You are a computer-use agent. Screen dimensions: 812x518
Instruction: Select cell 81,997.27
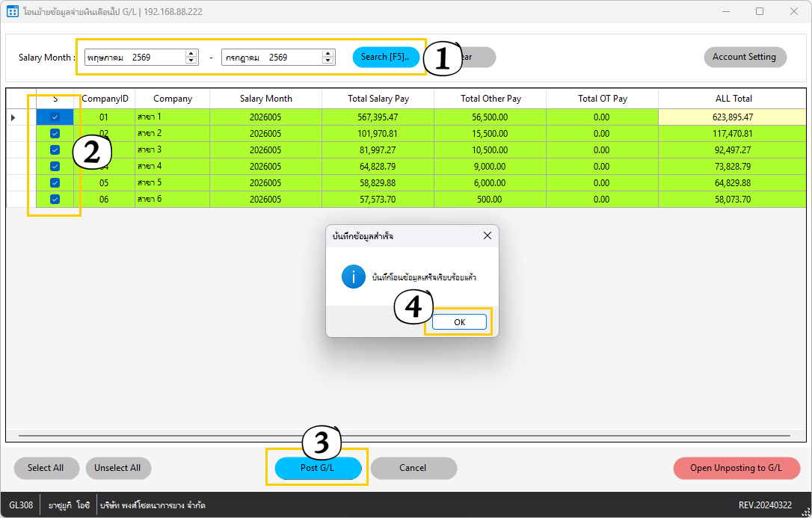(x=378, y=150)
